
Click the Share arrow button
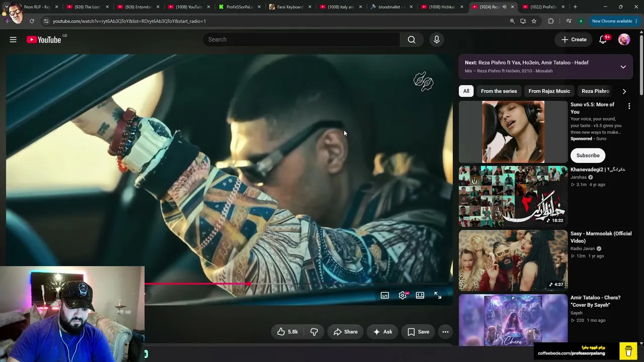345,332
